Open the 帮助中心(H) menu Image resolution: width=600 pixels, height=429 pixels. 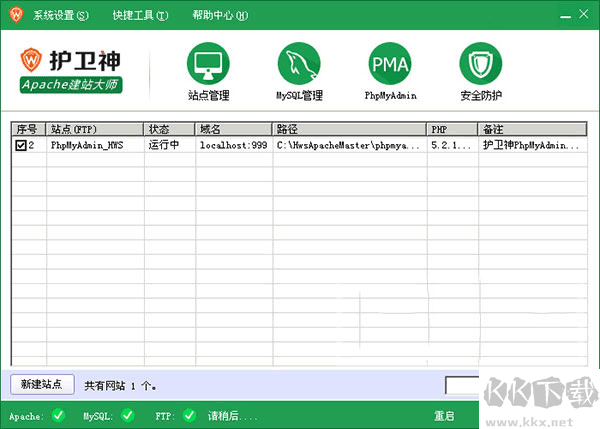(x=220, y=15)
